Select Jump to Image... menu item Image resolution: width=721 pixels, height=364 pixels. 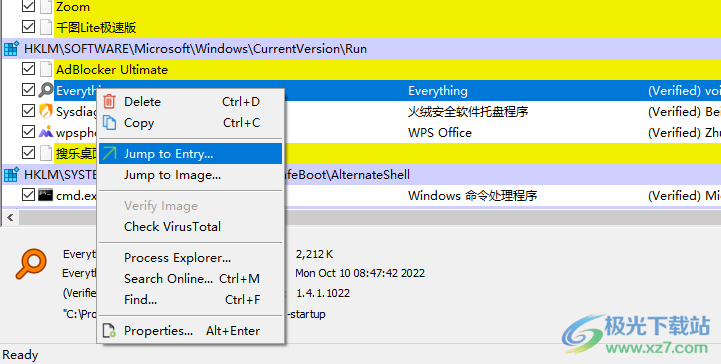tap(190, 175)
